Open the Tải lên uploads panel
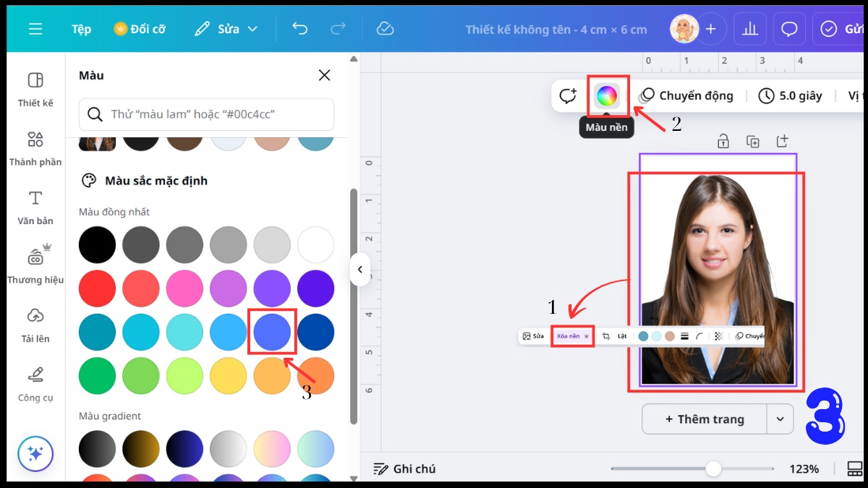The image size is (868, 488). pyautogui.click(x=35, y=325)
